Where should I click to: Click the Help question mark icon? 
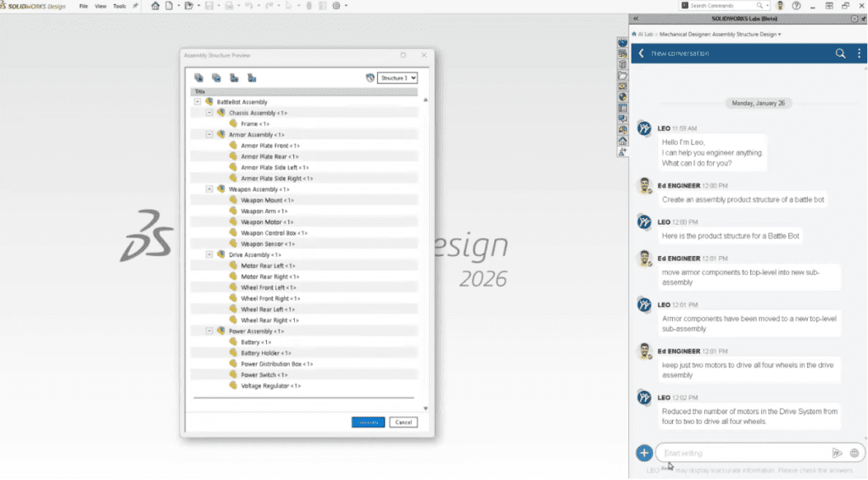pyautogui.click(x=796, y=6)
